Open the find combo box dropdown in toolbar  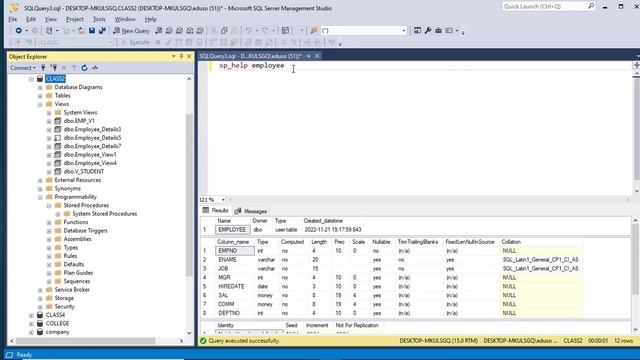(x=404, y=31)
